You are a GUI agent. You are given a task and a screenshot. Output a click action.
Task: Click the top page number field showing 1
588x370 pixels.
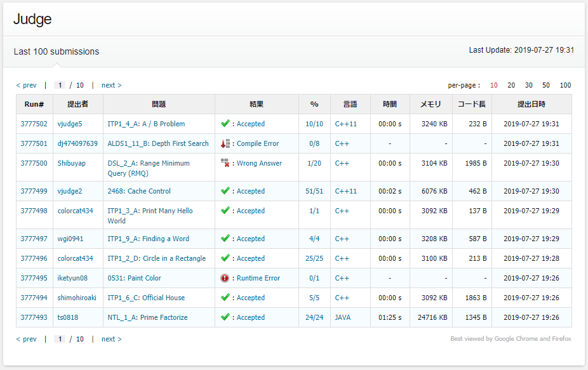click(60, 85)
